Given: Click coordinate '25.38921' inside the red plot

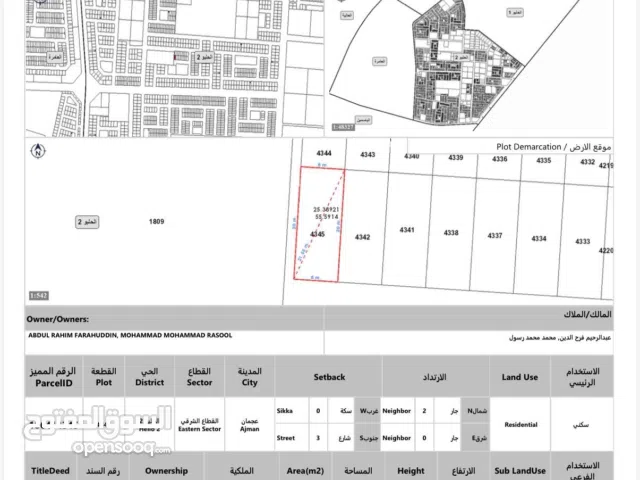Looking at the screenshot, I should click(326, 209).
